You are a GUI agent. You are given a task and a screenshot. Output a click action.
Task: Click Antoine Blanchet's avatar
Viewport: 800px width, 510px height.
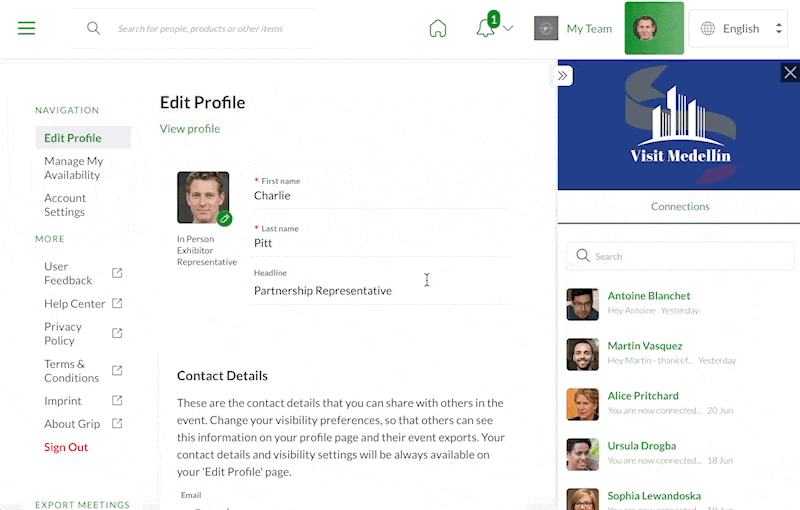(x=583, y=304)
